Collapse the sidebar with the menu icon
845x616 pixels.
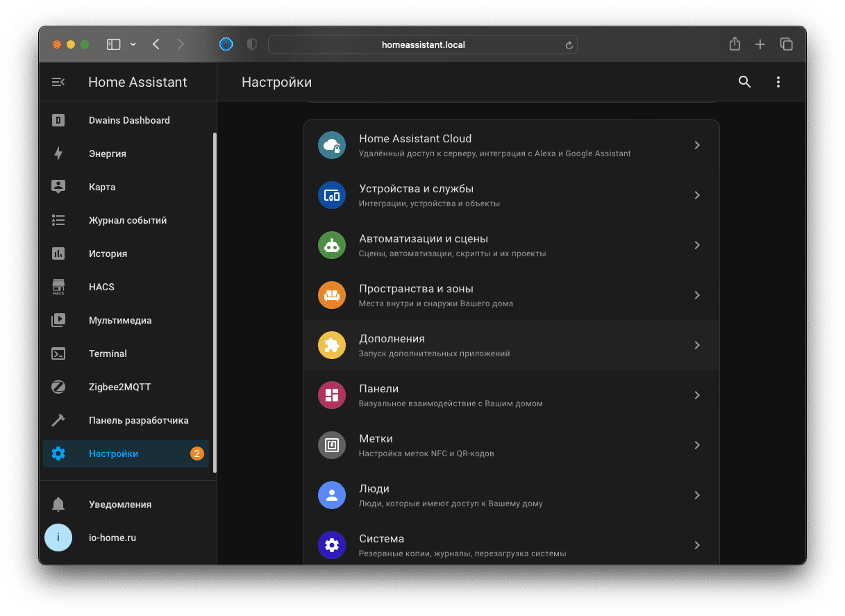(x=58, y=82)
